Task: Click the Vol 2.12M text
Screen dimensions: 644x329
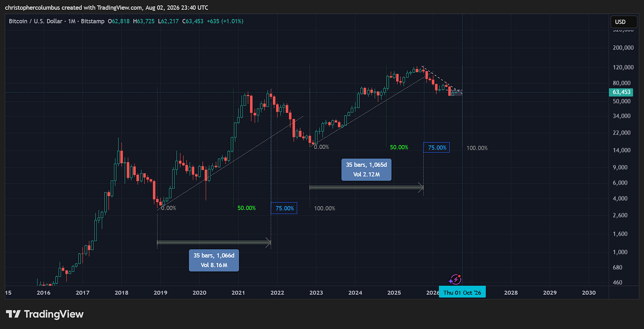Action: 367,175
